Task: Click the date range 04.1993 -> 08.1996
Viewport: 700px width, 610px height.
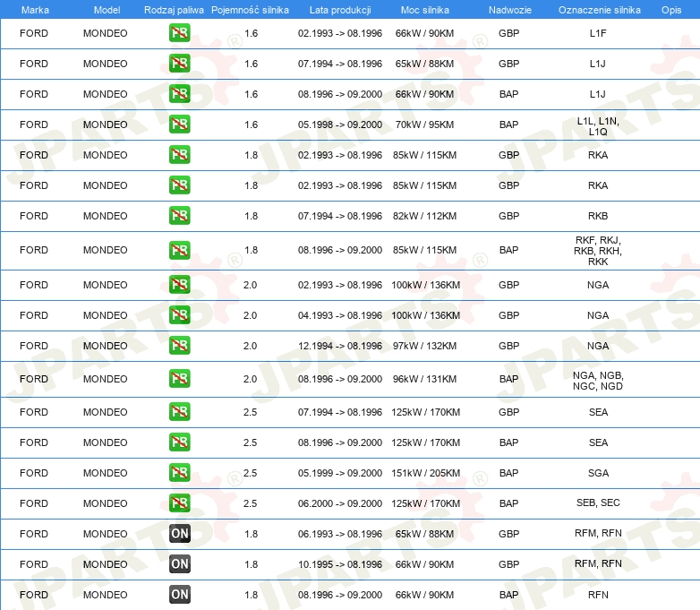Action: tap(340, 315)
